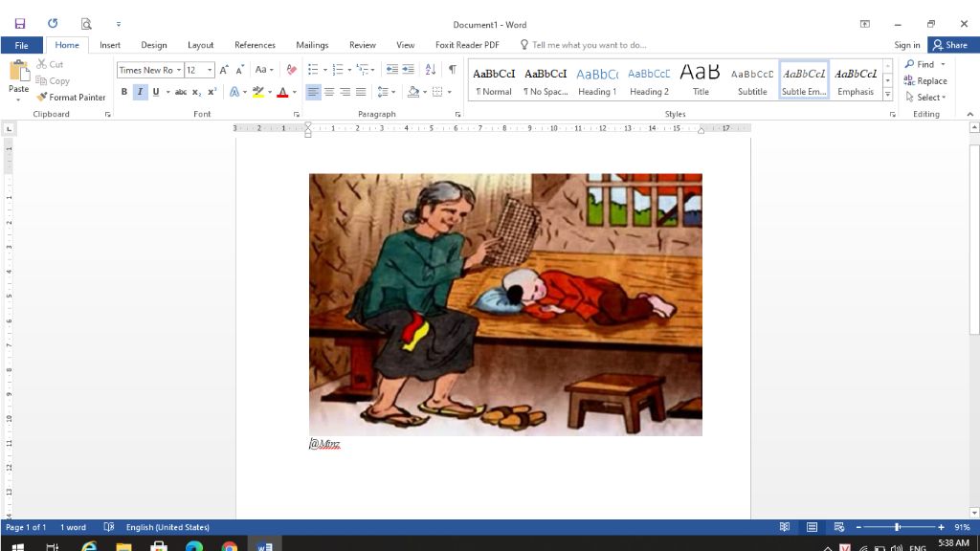Screen dimensions: 980x551
Task: Increase the indent level
Action: click(408, 69)
